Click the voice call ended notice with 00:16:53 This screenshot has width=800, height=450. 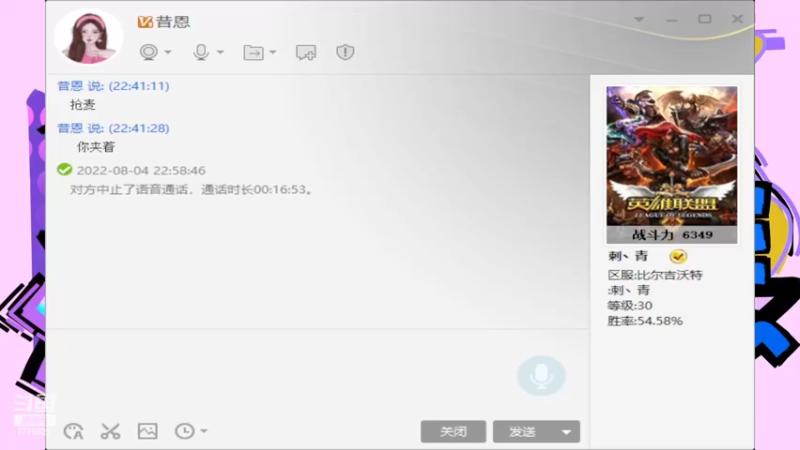pyautogui.click(x=191, y=190)
